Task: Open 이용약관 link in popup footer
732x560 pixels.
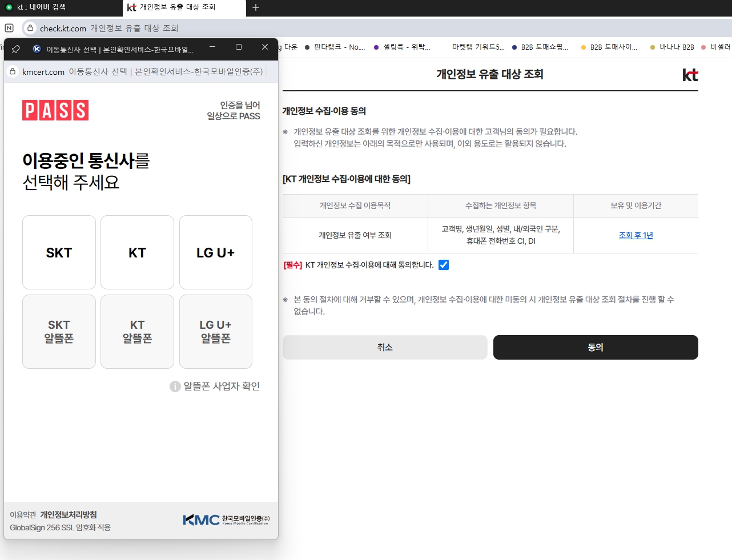Action: pyautogui.click(x=23, y=515)
